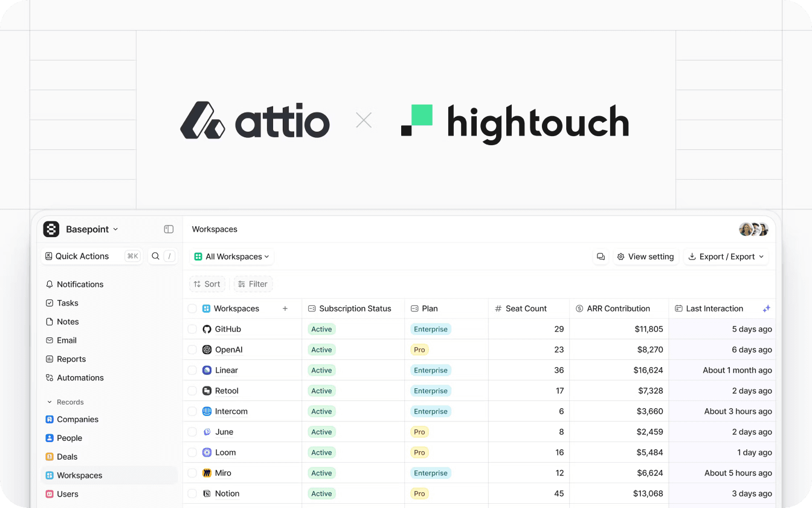
Task: Check the Miro row checkbox
Action: [192, 473]
